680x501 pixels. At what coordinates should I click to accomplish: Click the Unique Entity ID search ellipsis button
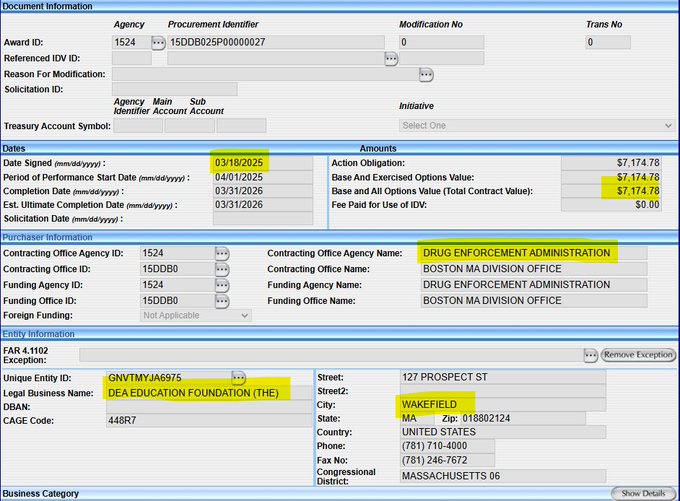[x=238, y=377]
